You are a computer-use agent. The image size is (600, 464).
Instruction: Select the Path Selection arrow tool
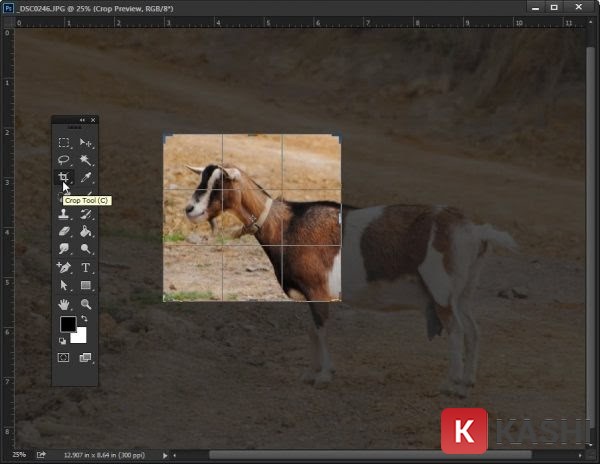pyautogui.click(x=64, y=285)
